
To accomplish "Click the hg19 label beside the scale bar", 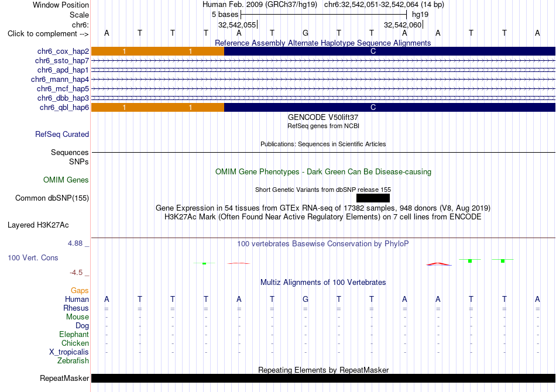I will point(420,15).
